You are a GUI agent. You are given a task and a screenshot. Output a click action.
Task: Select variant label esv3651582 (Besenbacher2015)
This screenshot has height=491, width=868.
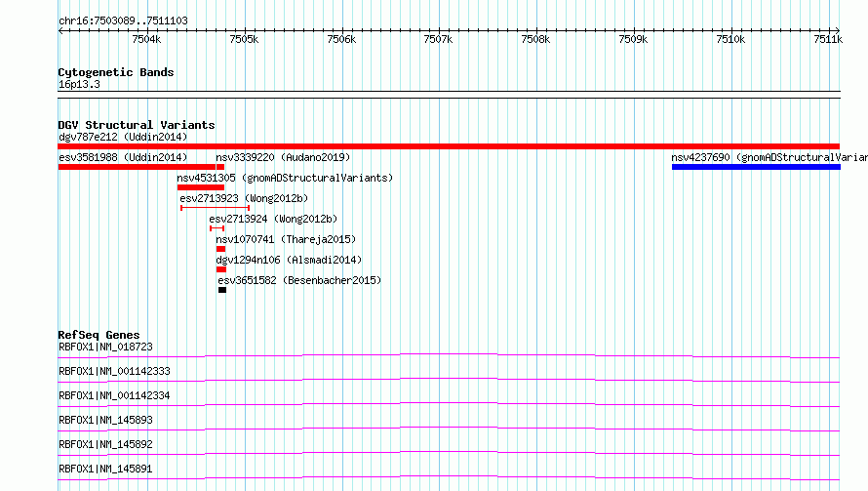[x=299, y=280]
